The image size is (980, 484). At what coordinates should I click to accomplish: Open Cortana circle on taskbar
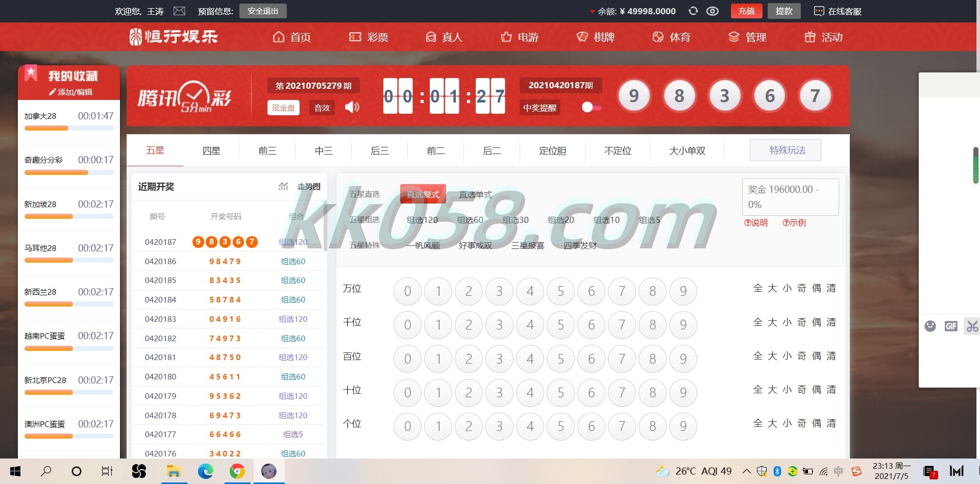point(77,471)
